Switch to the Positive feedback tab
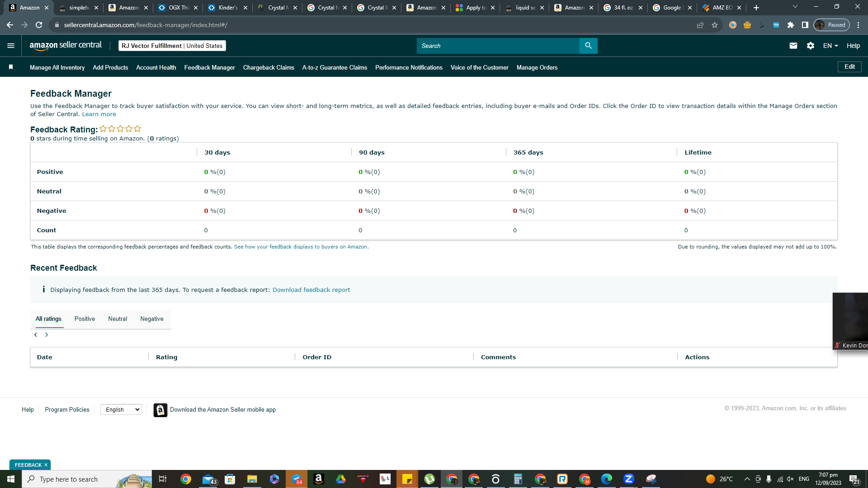The height and width of the screenshot is (488, 868). (85, 319)
